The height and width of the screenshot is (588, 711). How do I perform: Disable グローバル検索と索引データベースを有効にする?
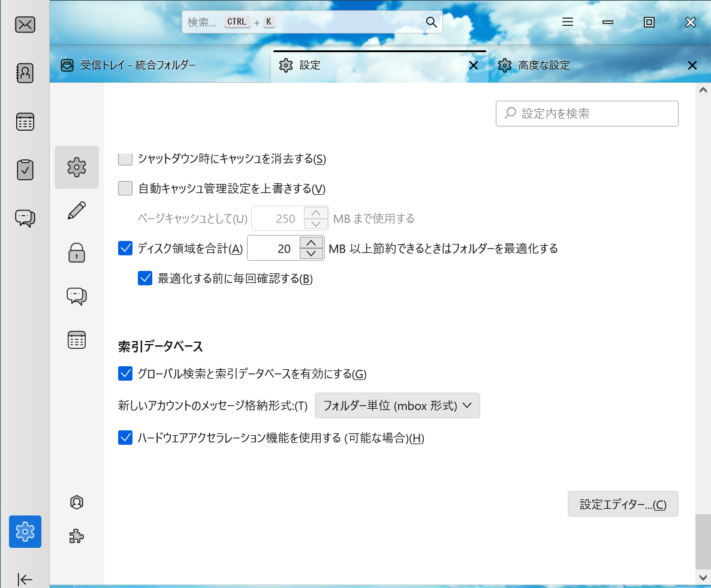coord(125,373)
